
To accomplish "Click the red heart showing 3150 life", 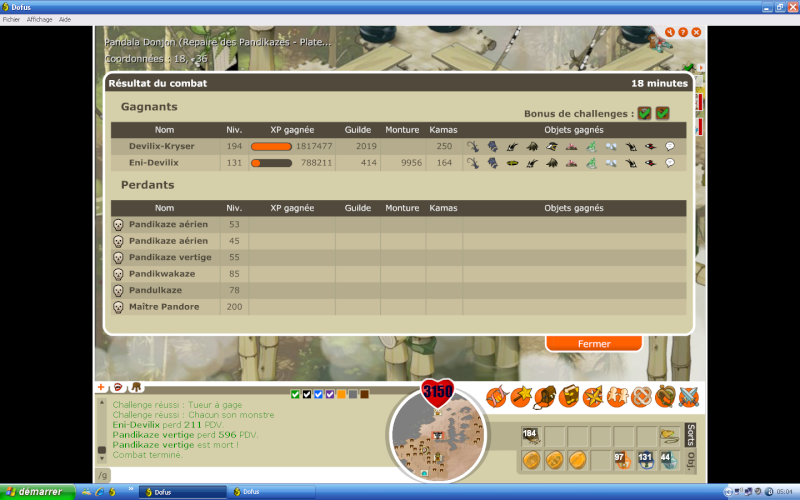I will click(x=438, y=392).
